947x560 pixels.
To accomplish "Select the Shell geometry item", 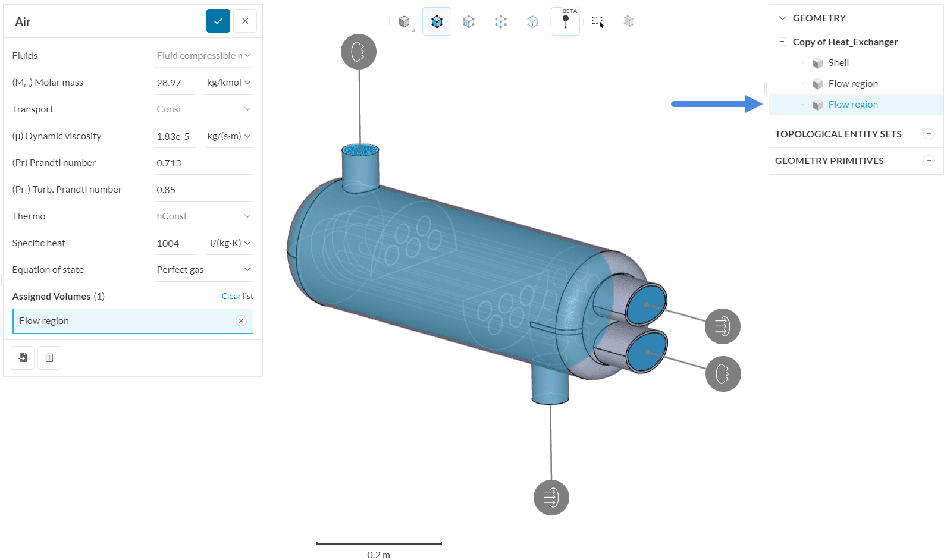I will (838, 63).
